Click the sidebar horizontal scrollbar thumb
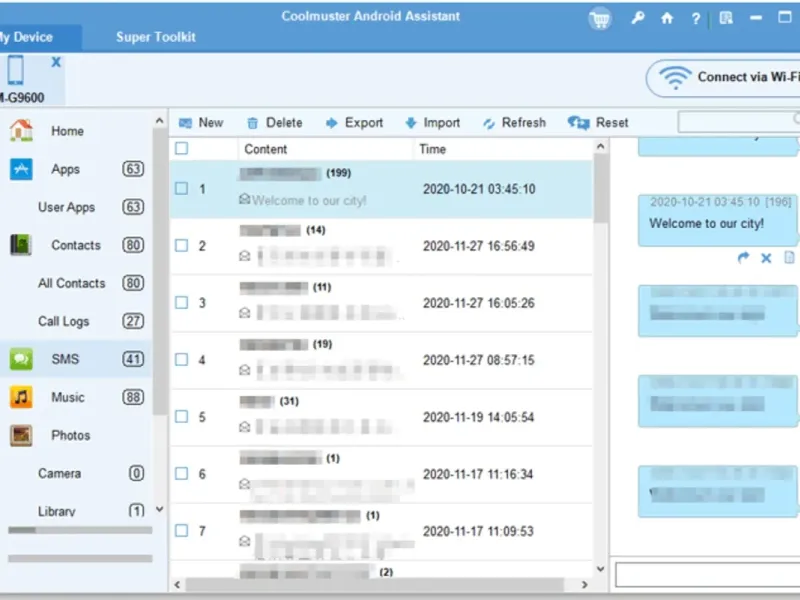Viewport: 800px width, 600px height. pyautogui.click(x=22, y=530)
